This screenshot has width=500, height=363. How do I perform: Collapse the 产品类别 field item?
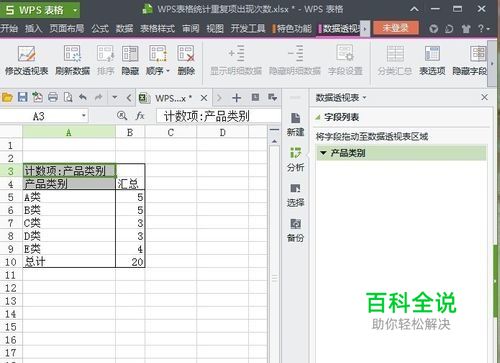[x=323, y=153]
